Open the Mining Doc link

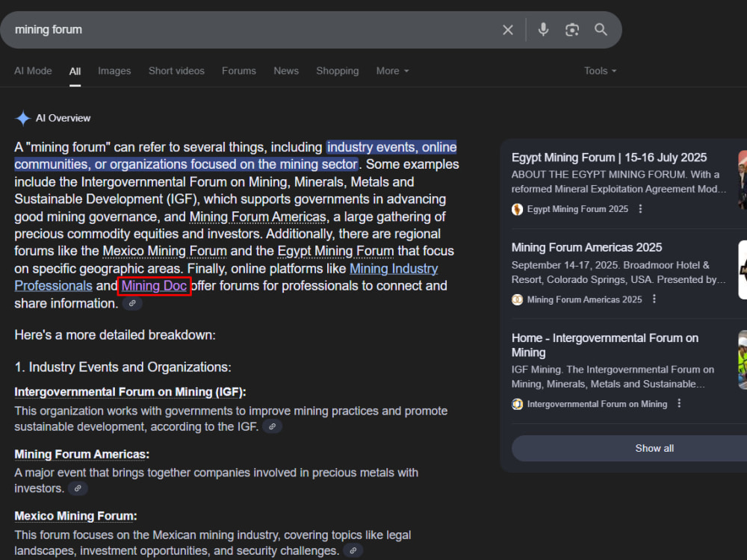(154, 286)
